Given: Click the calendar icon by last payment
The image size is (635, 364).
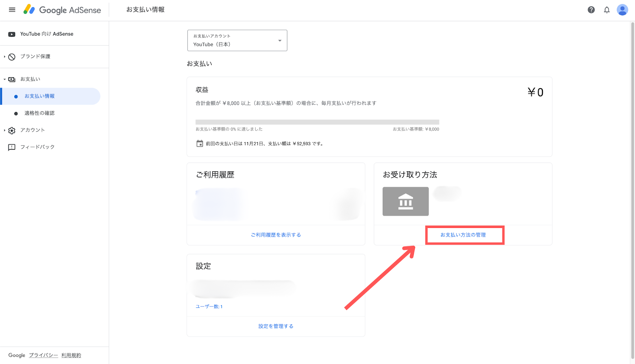Looking at the screenshot, I should 200,144.
